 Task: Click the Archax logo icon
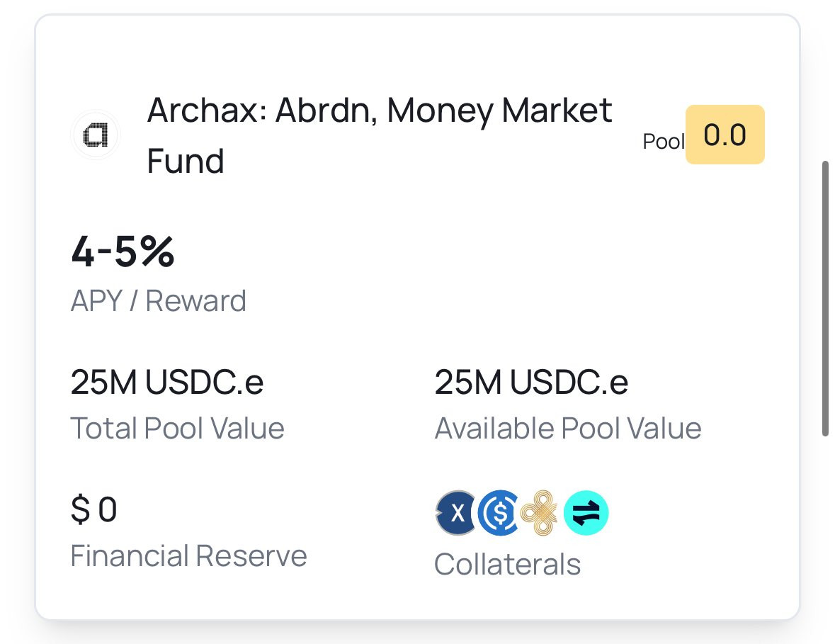[96, 135]
